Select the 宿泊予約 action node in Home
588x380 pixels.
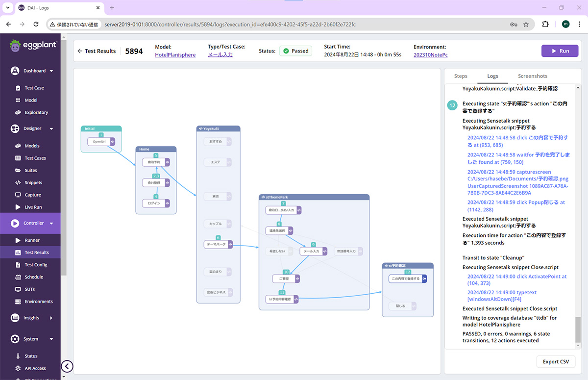coord(156,161)
